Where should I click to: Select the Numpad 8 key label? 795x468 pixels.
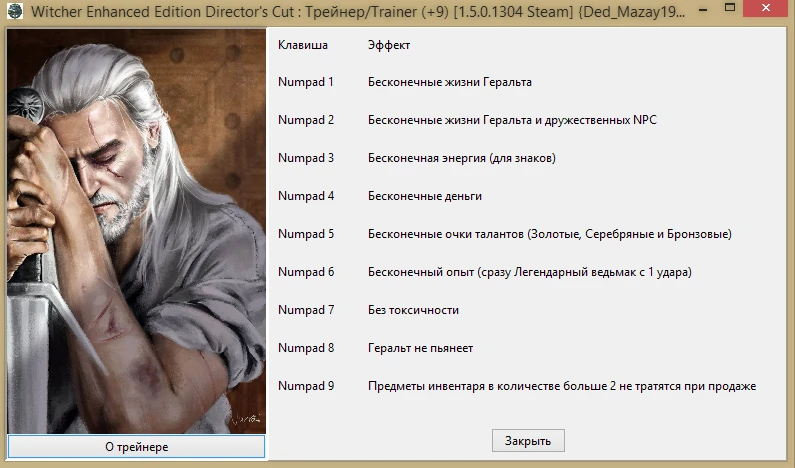[306, 348]
